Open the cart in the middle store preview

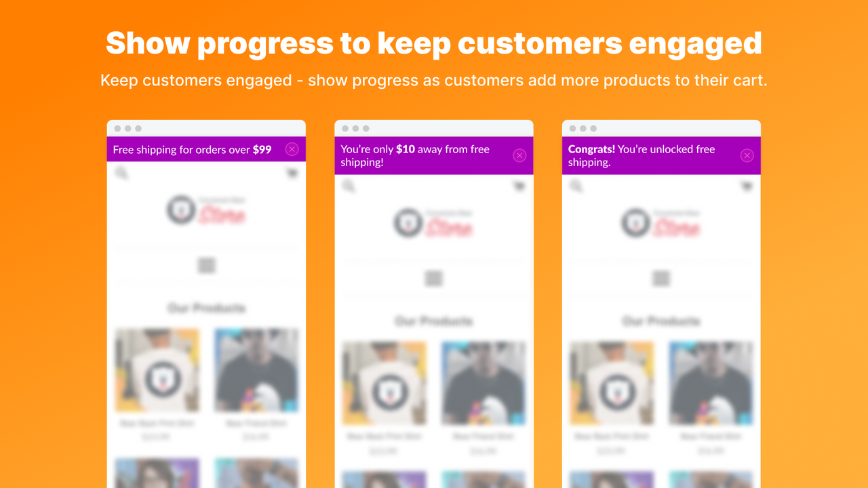(x=519, y=186)
